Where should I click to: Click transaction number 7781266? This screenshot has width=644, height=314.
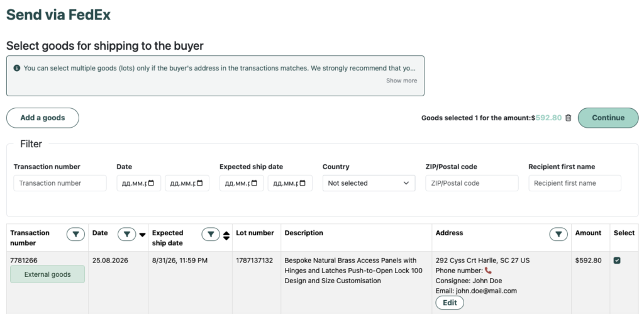pyautogui.click(x=24, y=261)
